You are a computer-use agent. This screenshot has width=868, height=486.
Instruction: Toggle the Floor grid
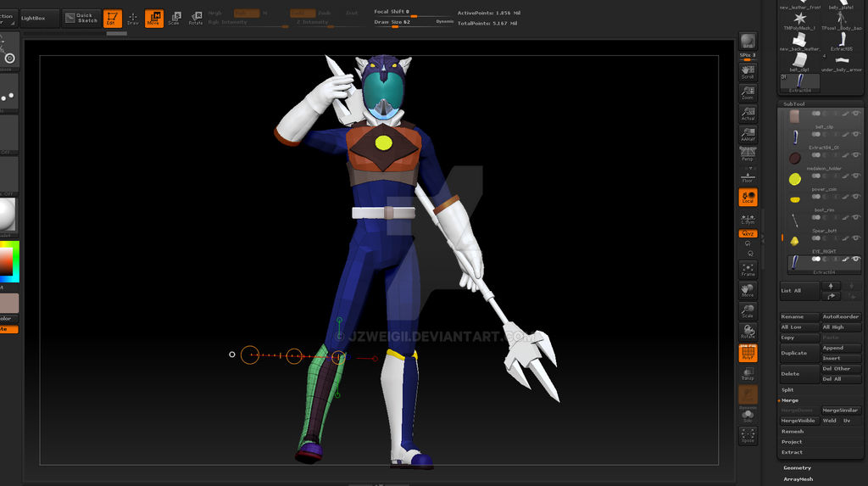pyautogui.click(x=748, y=177)
